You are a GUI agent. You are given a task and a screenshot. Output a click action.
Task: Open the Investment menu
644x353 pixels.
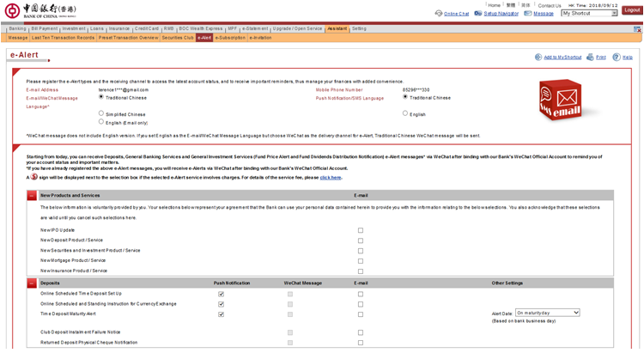(x=74, y=28)
